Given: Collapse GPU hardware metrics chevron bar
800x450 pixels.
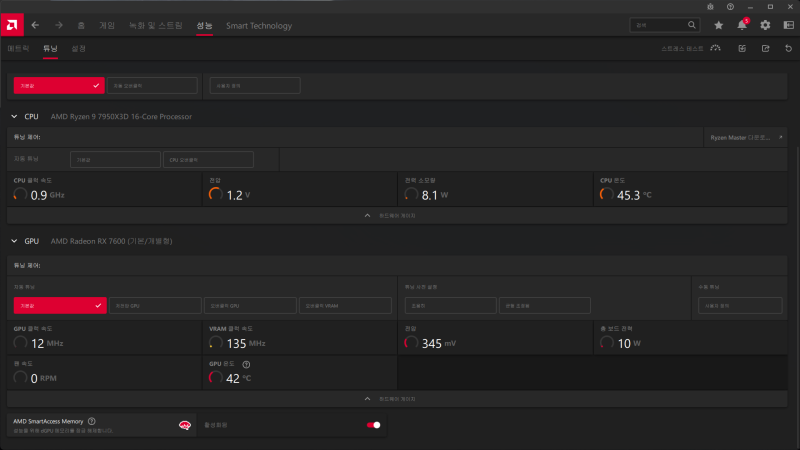Looking at the screenshot, I should [397, 399].
